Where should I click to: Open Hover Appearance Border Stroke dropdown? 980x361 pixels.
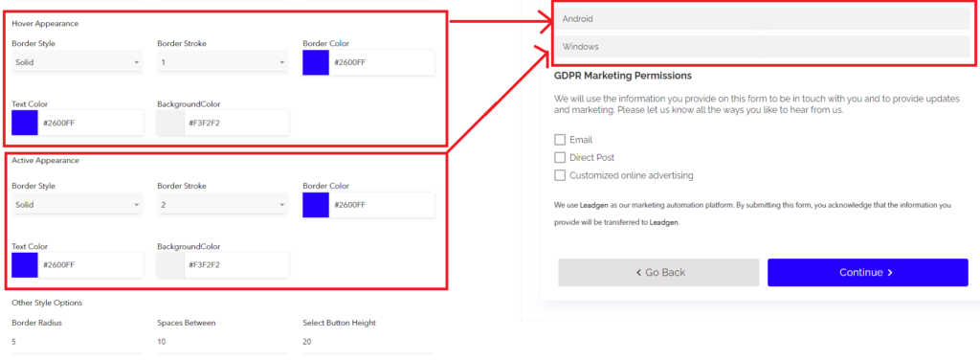[x=223, y=62]
